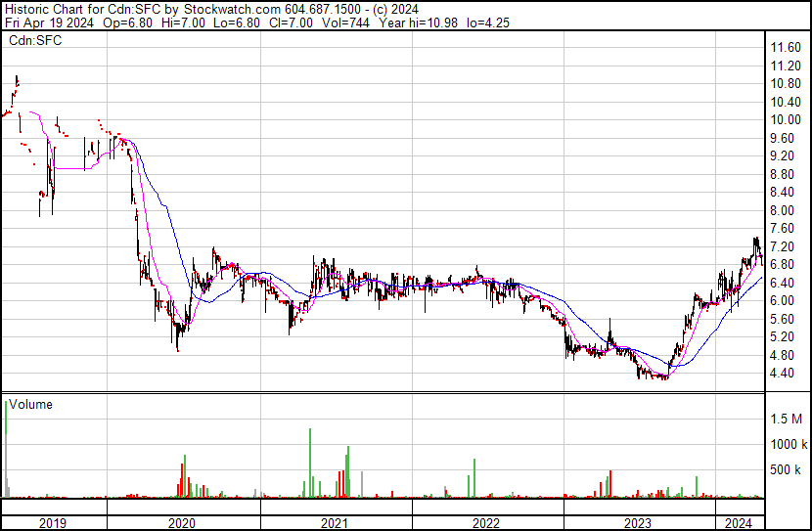Viewport: 812px width, 531px height.
Task: Select the 2021 year on time axis
Action: (335, 522)
